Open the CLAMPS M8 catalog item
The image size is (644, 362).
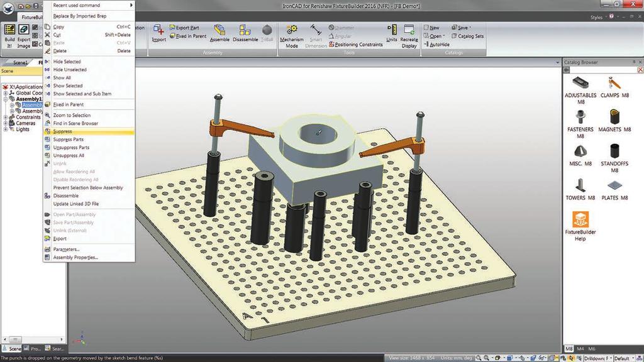[614, 87]
